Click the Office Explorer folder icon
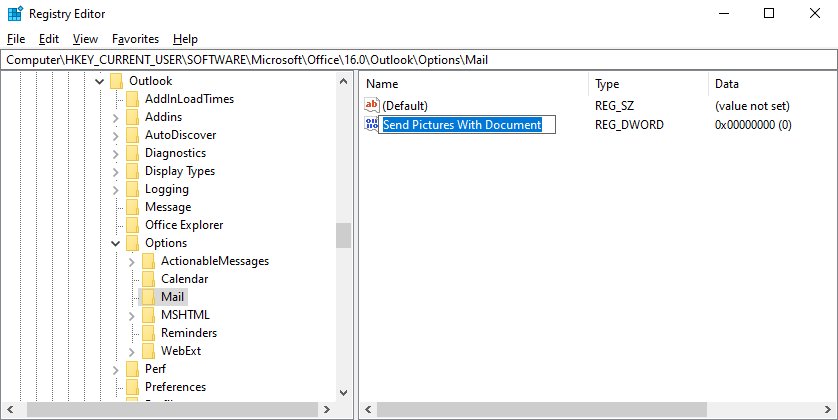 click(x=132, y=225)
